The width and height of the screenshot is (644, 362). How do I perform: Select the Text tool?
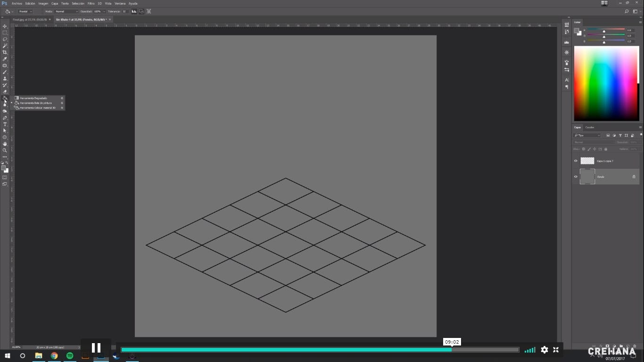(x=5, y=124)
